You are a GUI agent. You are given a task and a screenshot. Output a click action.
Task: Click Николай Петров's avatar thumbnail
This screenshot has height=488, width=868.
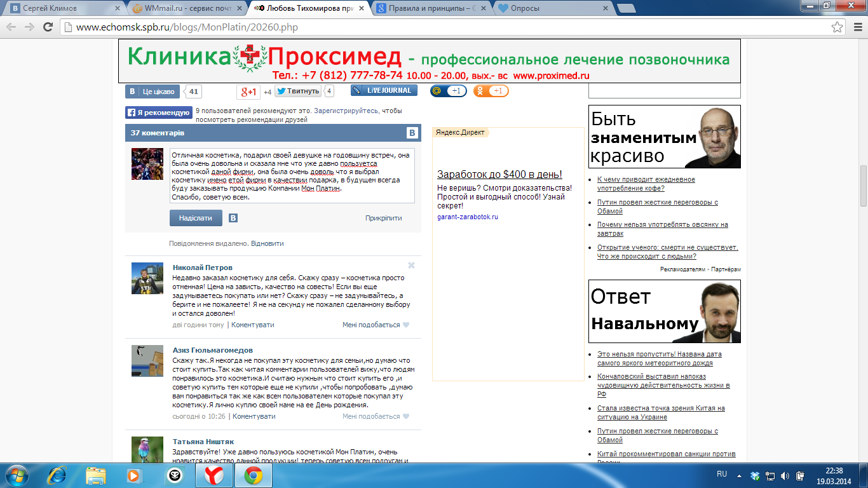click(x=147, y=278)
